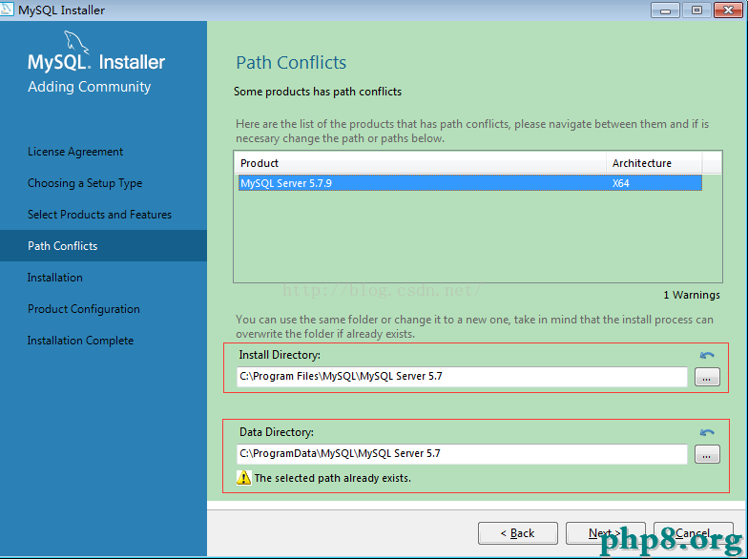Screen dimensions: 748x560
Task: Click the '1 Warnings' text
Action: 692,296
